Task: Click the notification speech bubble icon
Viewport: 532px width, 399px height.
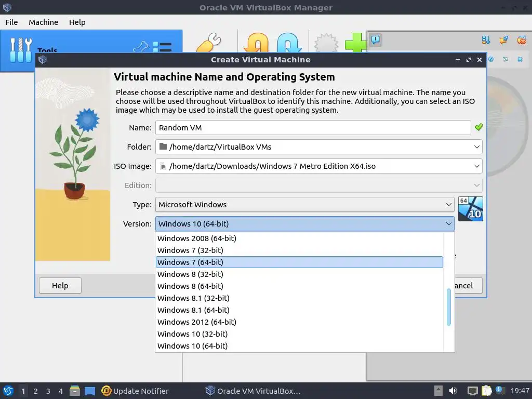Action: 375,39
